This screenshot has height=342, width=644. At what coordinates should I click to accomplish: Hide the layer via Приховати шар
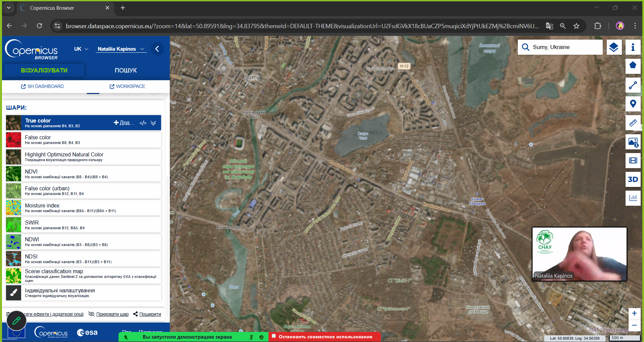coord(109,314)
